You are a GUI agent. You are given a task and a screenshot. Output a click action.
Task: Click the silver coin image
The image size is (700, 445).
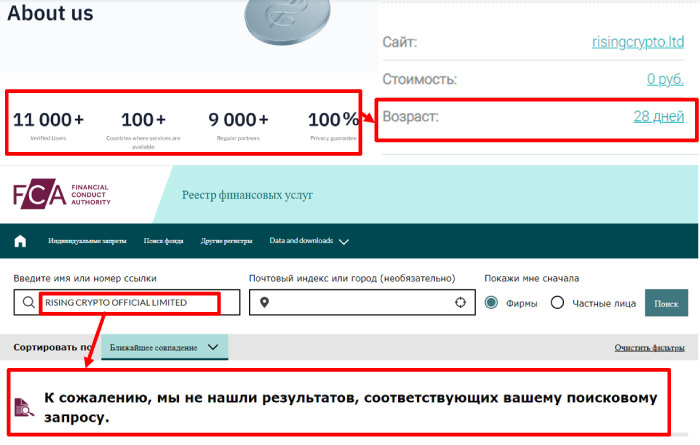[287, 21]
